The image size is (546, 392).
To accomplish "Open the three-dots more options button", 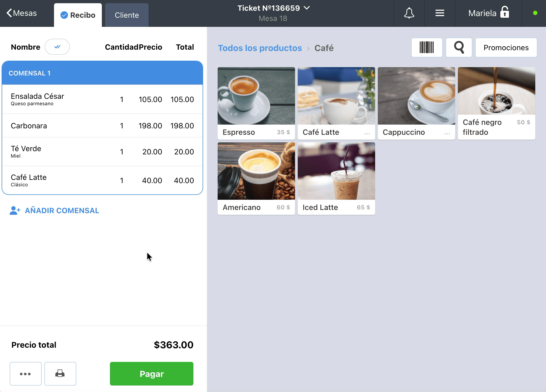I will (x=26, y=373).
